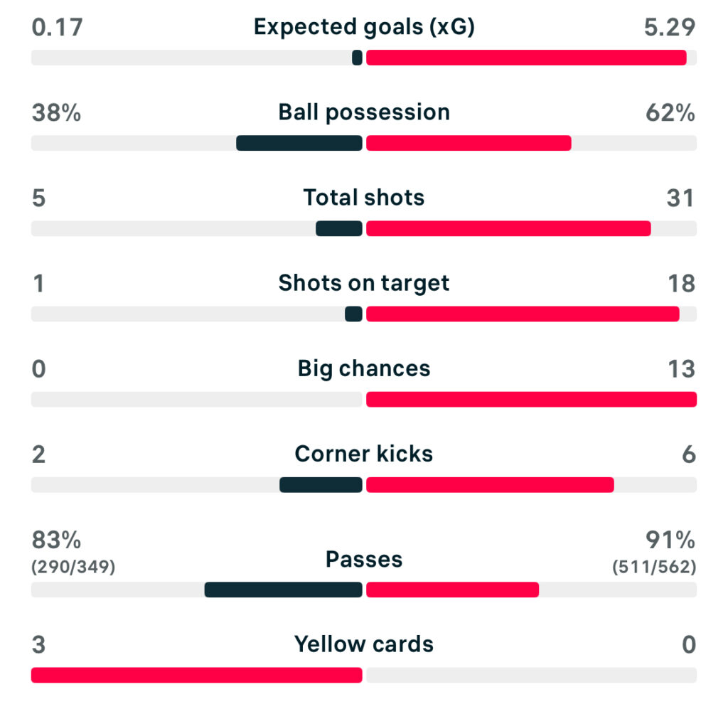Click the Expected goals (xG) label
728x714 pixels.
pos(364,27)
